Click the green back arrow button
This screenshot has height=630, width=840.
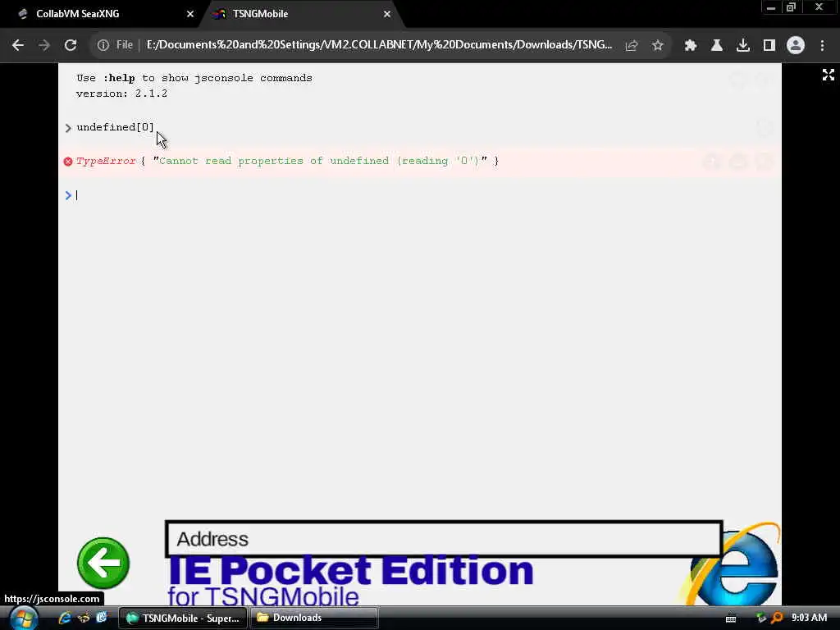point(103,563)
